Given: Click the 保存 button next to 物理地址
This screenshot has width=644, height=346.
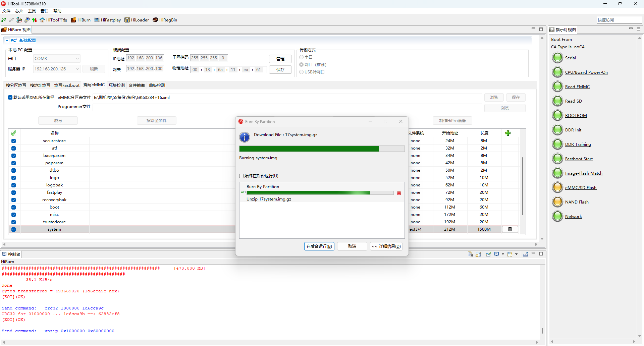Looking at the screenshot, I should 280,70.
